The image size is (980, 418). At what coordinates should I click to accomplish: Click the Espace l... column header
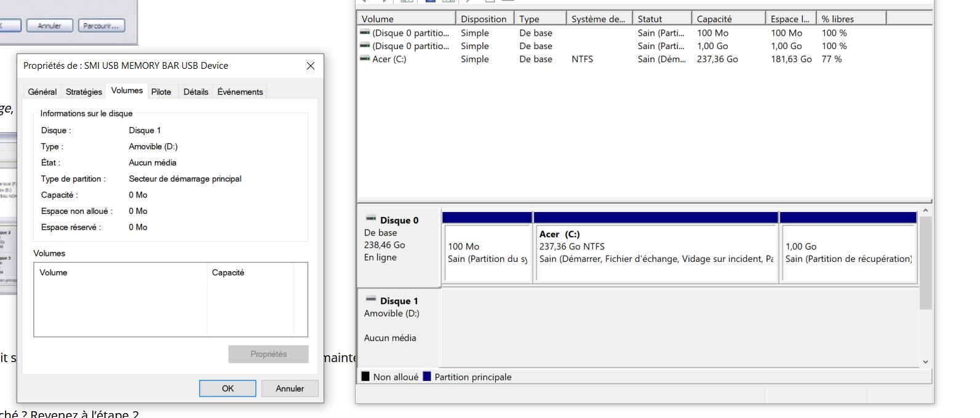coord(791,19)
